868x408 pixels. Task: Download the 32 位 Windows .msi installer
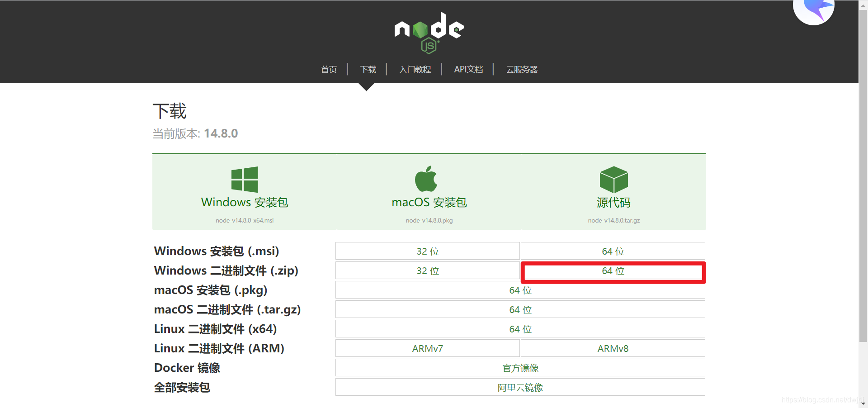point(428,251)
